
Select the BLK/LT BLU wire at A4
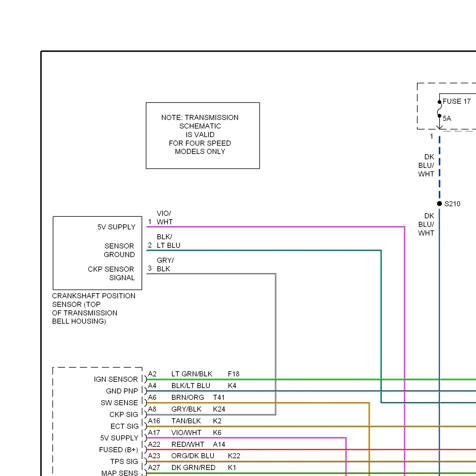pos(191,386)
